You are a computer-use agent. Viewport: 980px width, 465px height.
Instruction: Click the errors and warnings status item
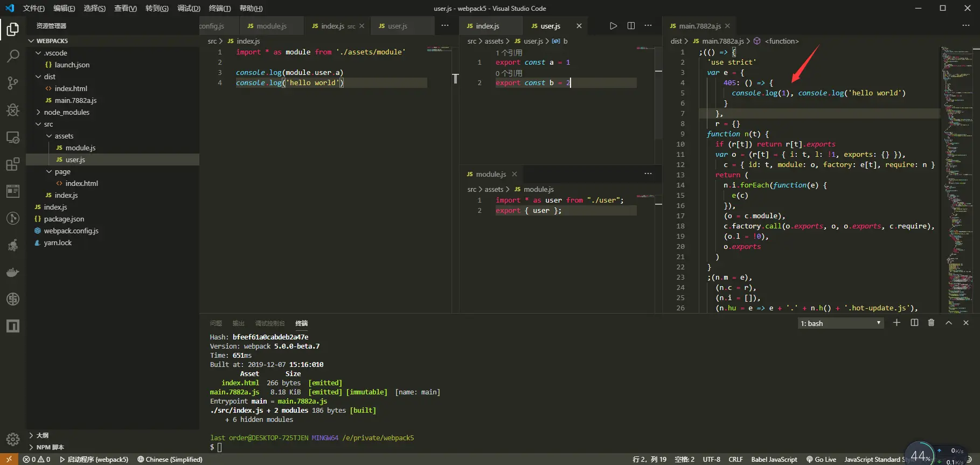point(37,460)
